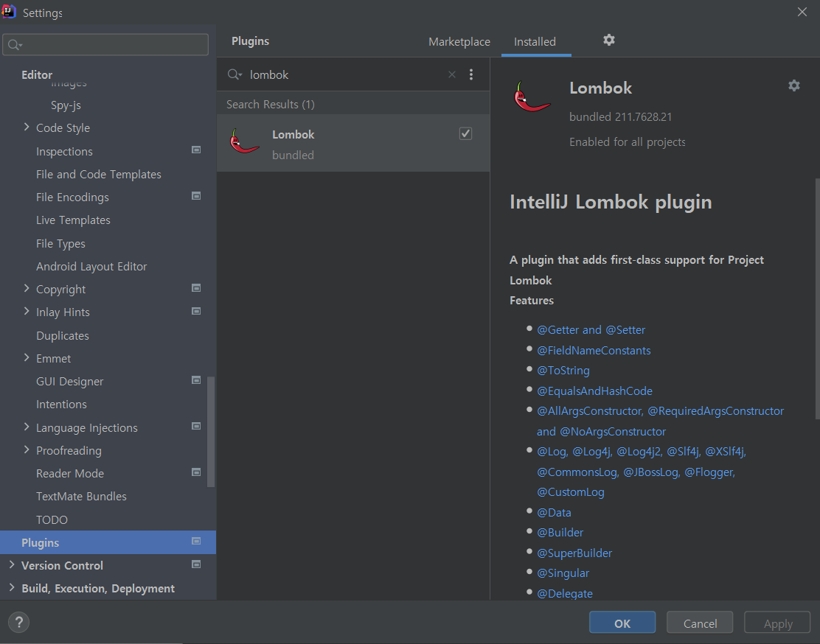Click project-level icon beside Inspections
This screenshot has height=644, width=820.
click(x=196, y=150)
